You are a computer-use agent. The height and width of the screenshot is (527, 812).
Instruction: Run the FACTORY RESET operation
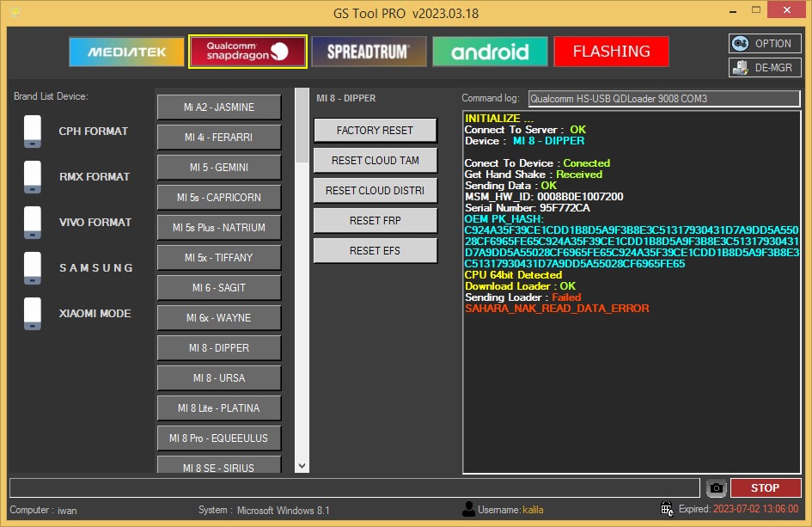click(375, 131)
